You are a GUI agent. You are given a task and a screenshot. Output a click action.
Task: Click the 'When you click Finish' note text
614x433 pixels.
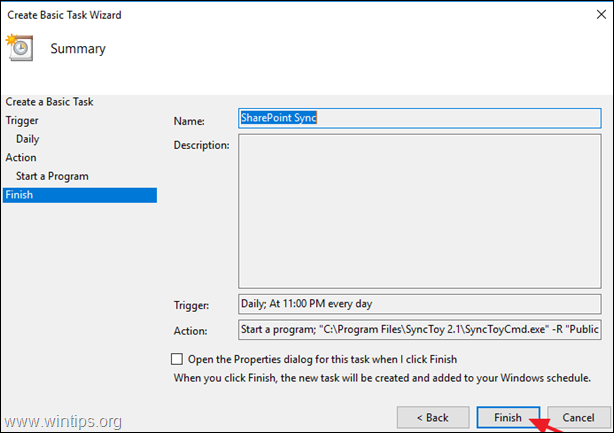382,378
